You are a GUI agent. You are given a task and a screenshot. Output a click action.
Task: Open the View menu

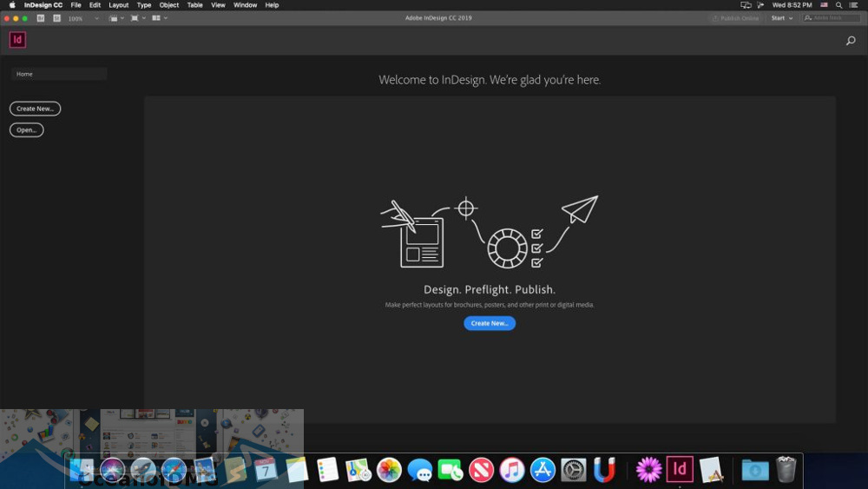tap(218, 5)
